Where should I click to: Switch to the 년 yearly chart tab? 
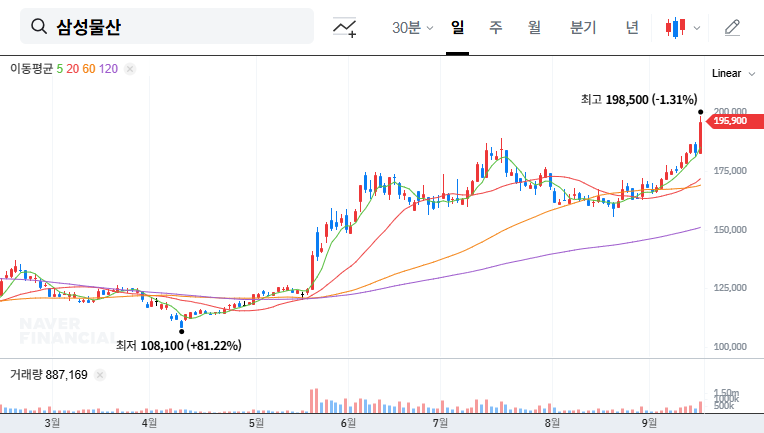coord(632,27)
